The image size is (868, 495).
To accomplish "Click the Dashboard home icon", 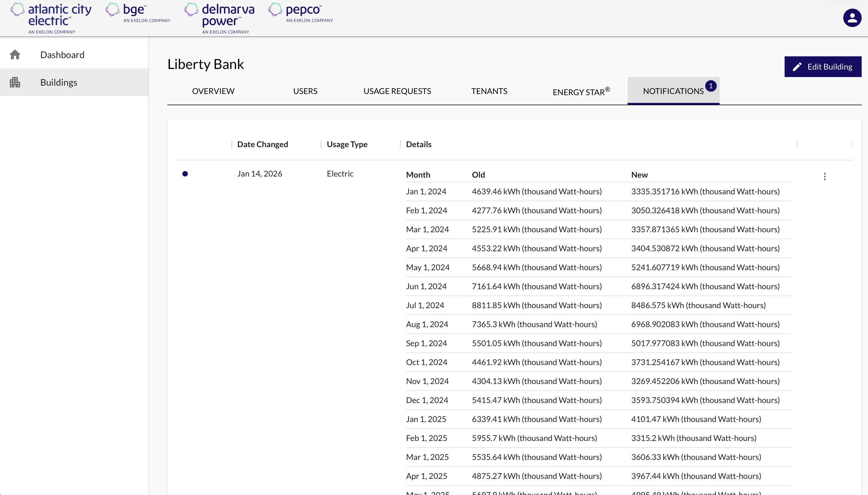I will [x=15, y=55].
